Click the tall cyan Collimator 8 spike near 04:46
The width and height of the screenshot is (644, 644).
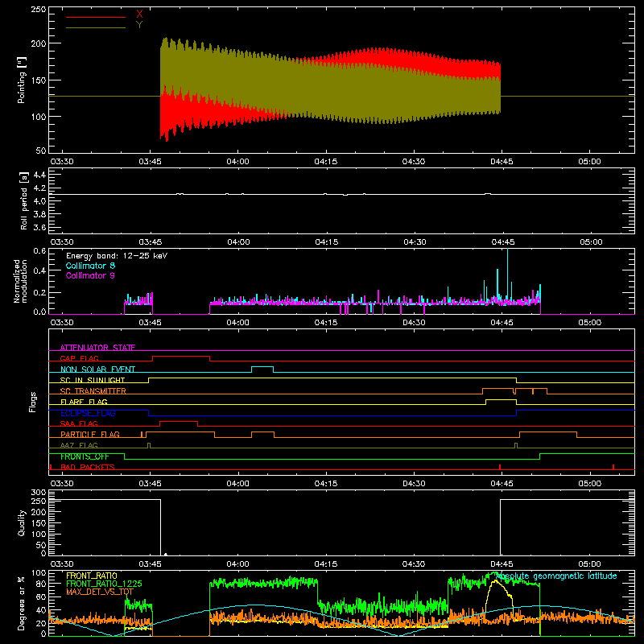pos(508,275)
